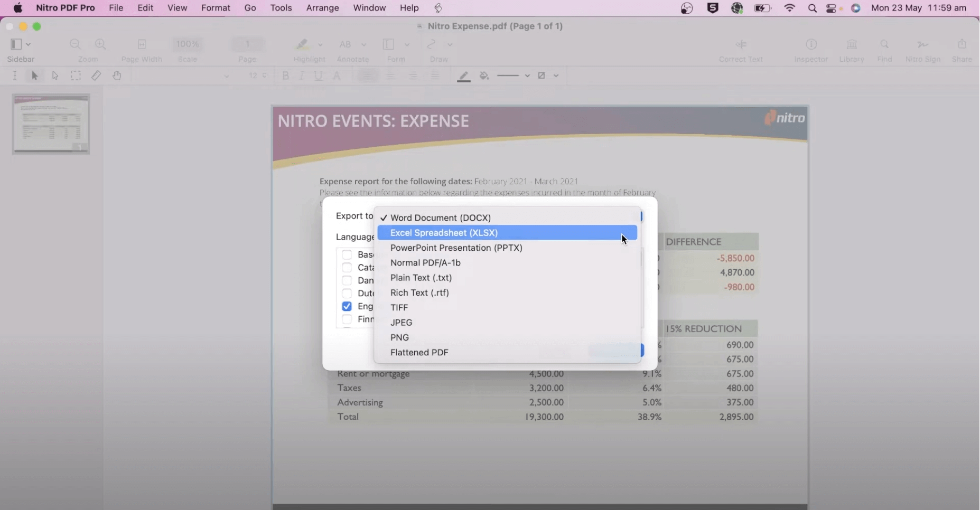980x510 pixels.
Task: Open the Library toolbar icon
Action: pyautogui.click(x=852, y=45)
